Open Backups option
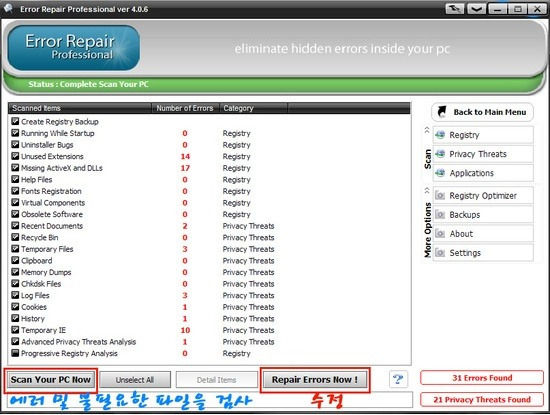 (x=483, y=214)
